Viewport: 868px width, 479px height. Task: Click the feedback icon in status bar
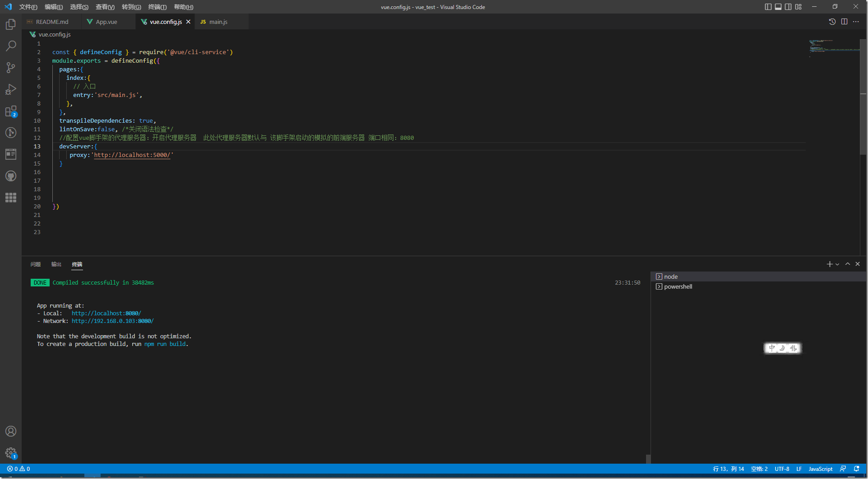pyautogui.click(x=843, y=469)
